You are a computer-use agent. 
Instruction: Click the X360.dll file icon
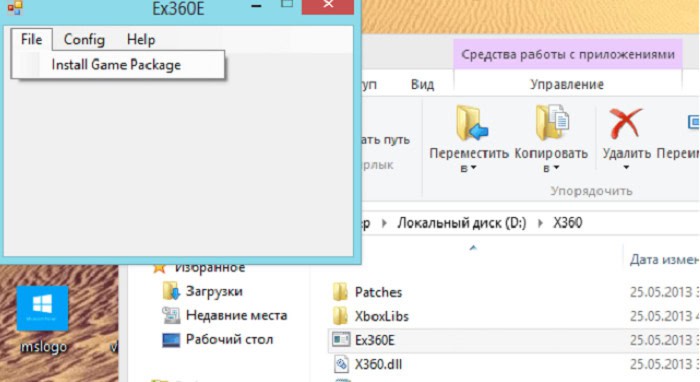pyautogui.click(x=341, y=364)
